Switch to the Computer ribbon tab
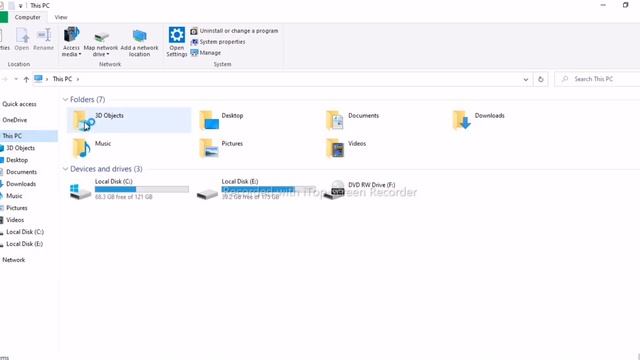 pyautogui.click(x=28, y=17)
